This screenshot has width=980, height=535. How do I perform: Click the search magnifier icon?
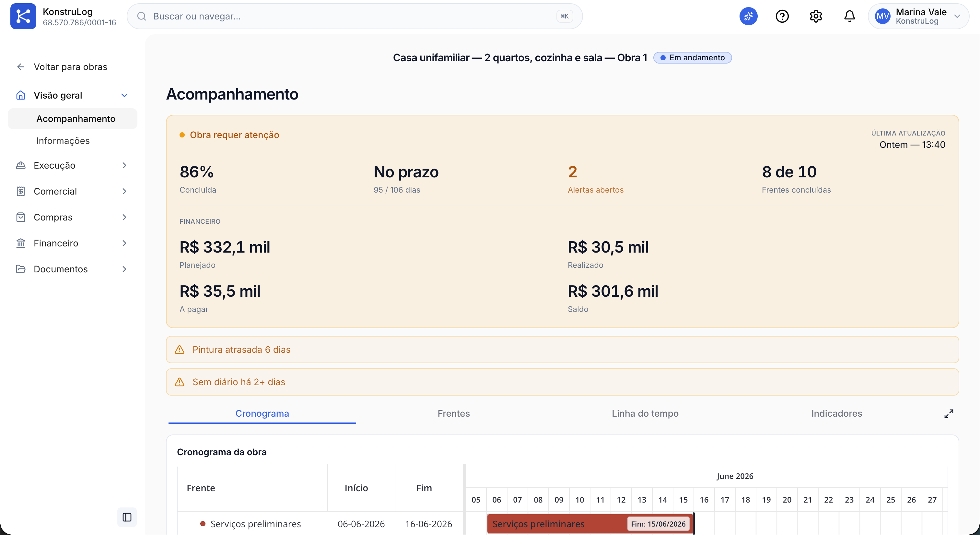click(142, 16)
